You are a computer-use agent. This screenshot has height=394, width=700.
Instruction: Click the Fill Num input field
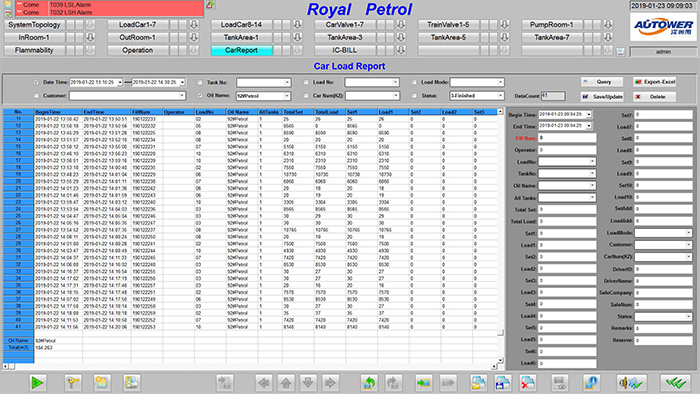(x=567, y=138)
